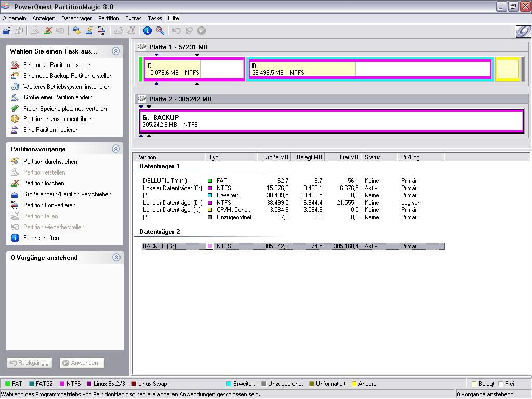Select the G: BACKUP partition block
The image size is (532, 399).
pos(331,121)
